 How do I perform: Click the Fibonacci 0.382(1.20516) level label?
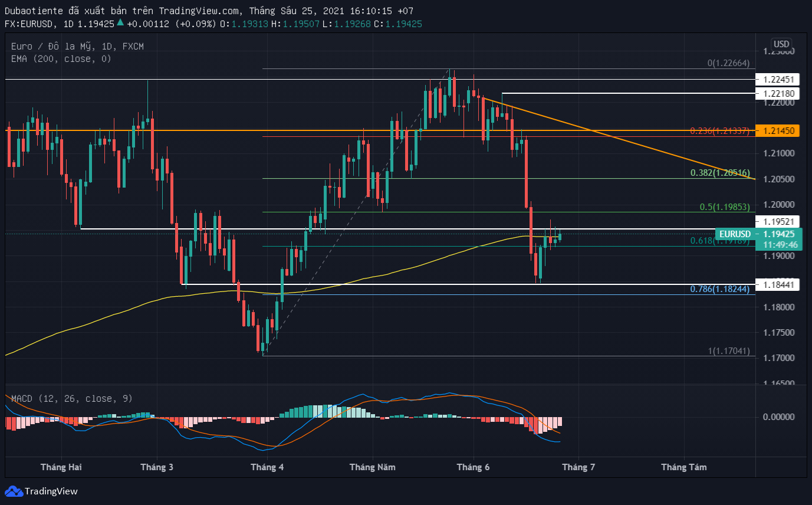(720, 173)
